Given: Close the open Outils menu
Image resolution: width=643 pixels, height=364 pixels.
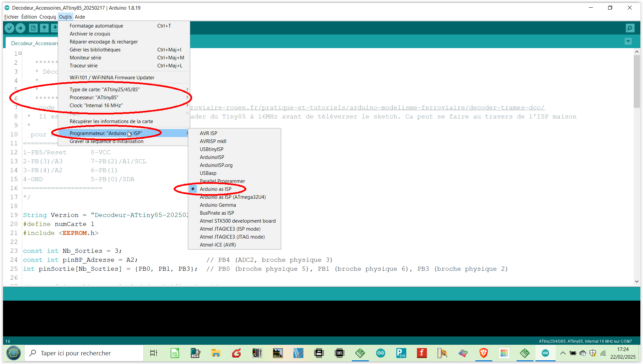Looking at the screenshot, I should click(65, 17).
